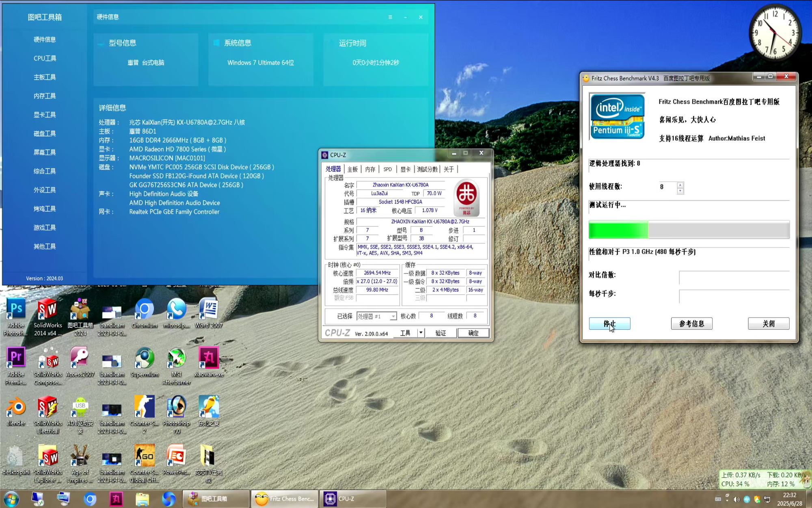Switch to the 主板 tab in CPU-Z
The width and height of the screenshot is (812, 508).
(352, 169)
